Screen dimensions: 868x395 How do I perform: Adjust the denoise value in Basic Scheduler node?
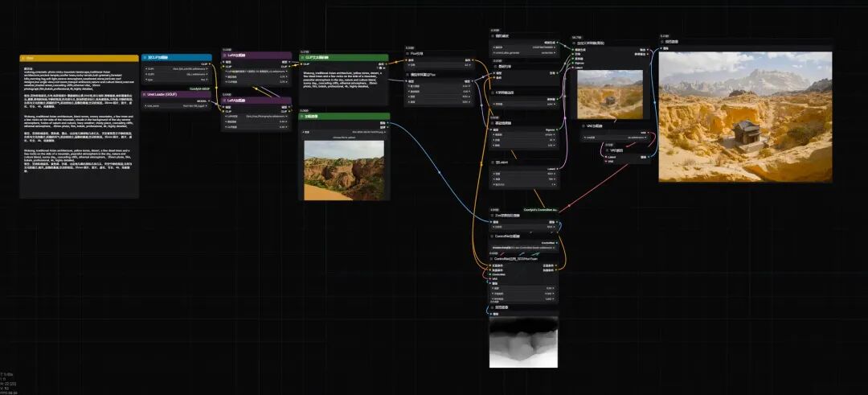pos(524,145)
